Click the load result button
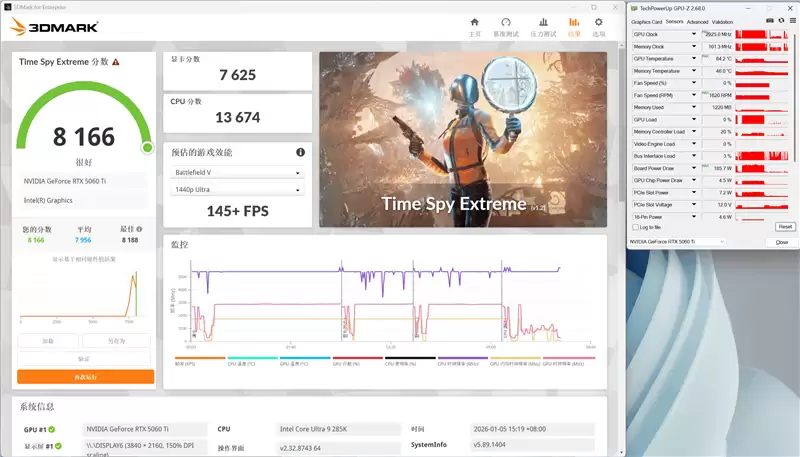The height and width of the screenshot is (457, 800). [48, 341]
